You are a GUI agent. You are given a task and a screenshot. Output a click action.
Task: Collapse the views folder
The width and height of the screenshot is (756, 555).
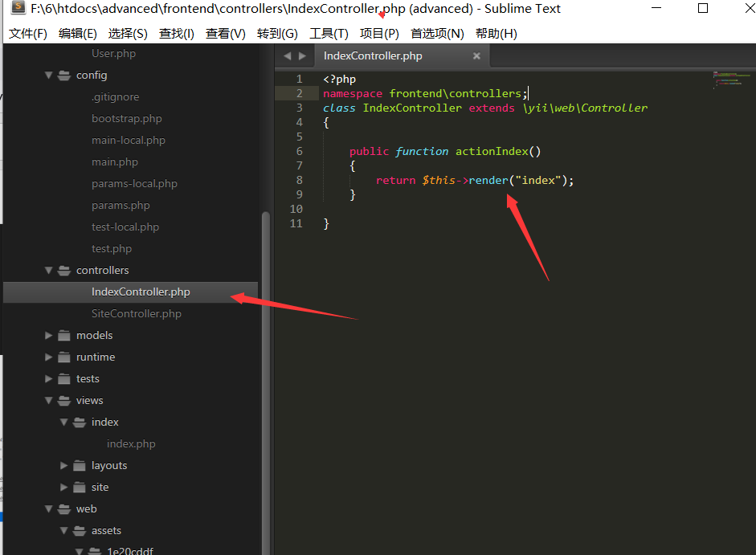click(x=49, y=401)
